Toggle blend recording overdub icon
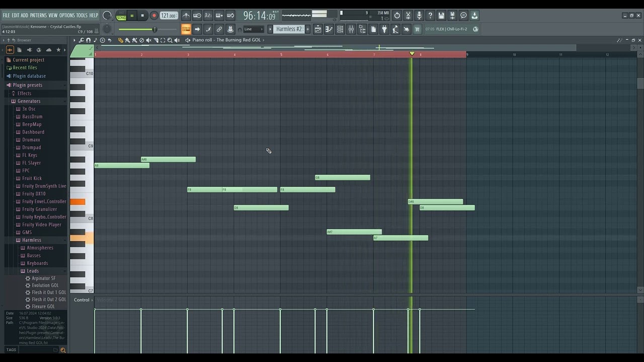 tap(219, 16)
